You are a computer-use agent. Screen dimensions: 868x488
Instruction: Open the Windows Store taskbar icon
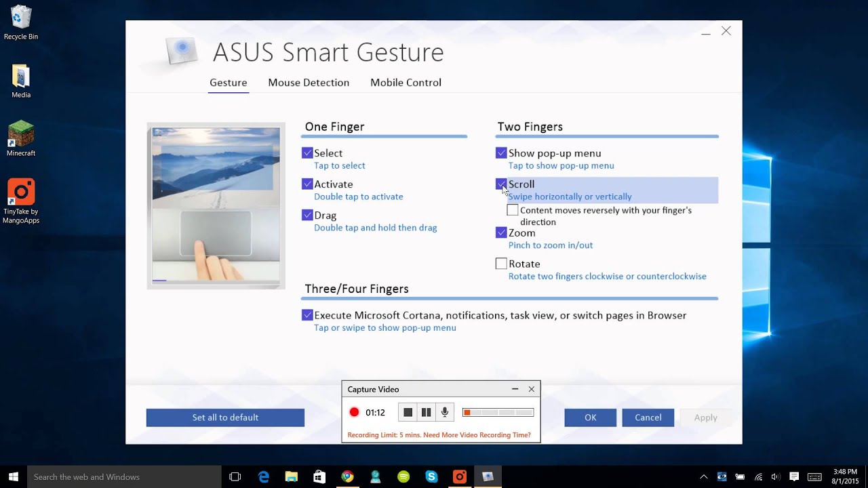(x=319, y=476)
